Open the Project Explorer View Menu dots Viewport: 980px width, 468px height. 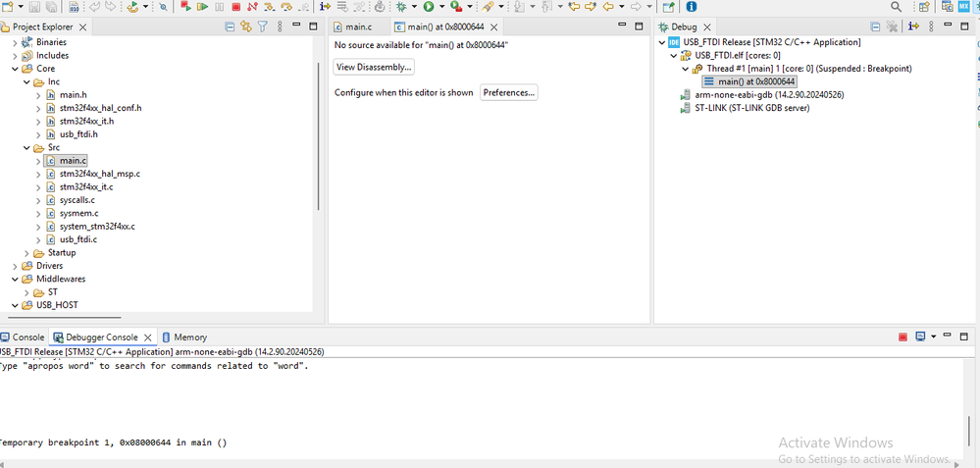[x=280, y=26]
